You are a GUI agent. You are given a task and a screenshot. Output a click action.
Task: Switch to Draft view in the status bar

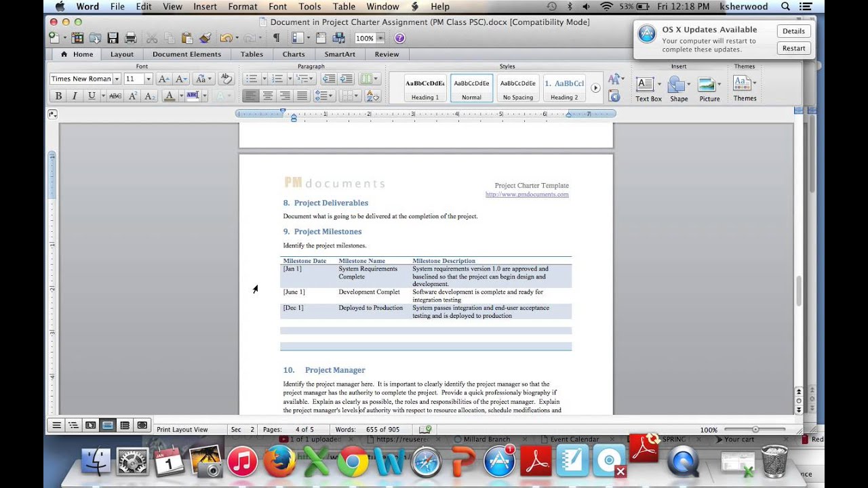[56, 426]
